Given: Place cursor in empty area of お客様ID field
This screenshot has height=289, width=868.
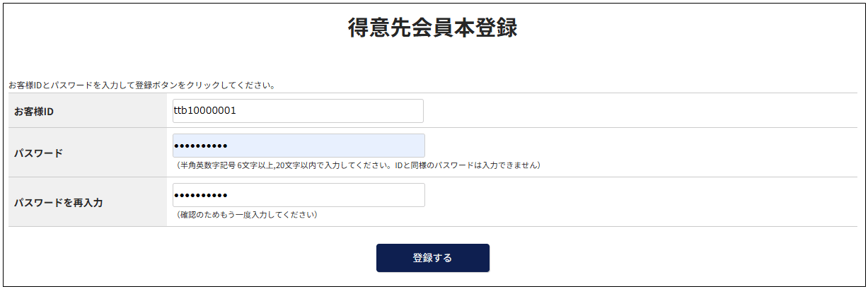Looking at the screenshot, I should point(340,111).
